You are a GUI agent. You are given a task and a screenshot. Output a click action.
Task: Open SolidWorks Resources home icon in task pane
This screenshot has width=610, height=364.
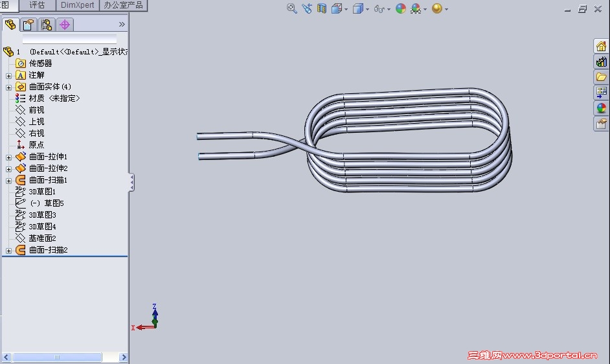pos(601,47)
